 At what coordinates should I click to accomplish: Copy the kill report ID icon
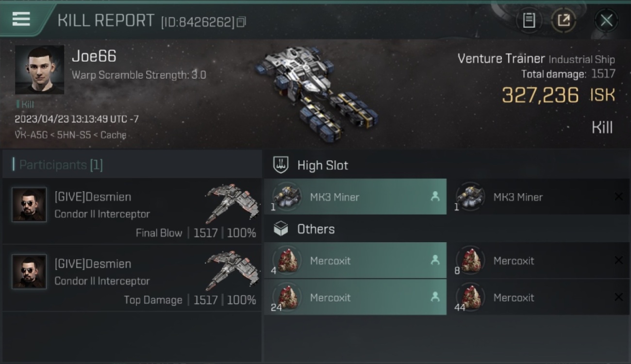(241, 22)
